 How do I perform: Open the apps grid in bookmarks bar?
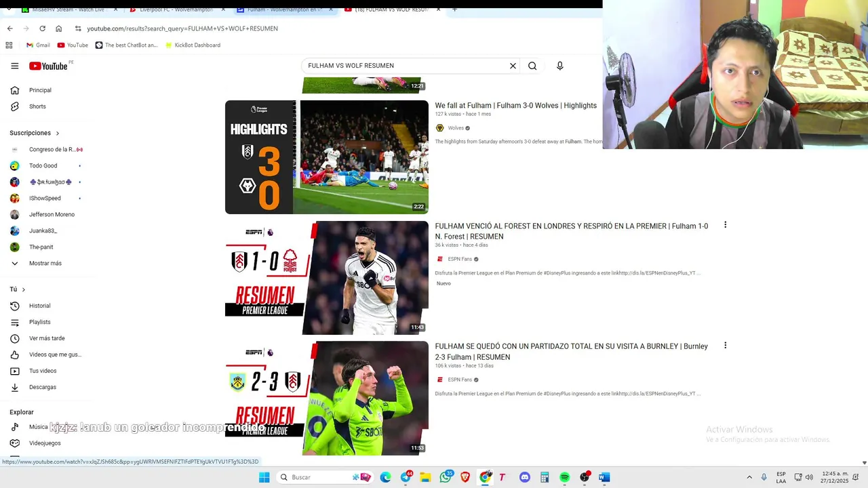pos(9,45)
